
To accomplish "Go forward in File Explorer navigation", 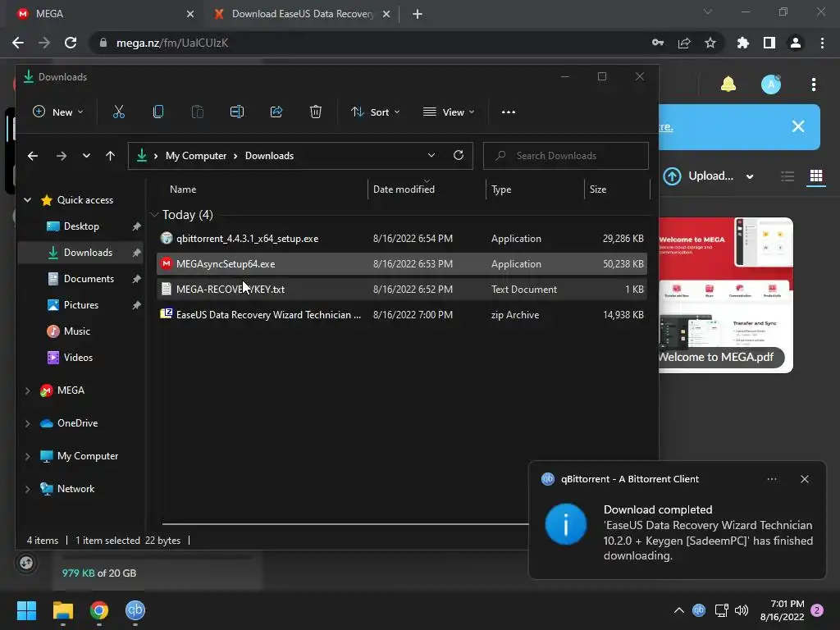I will click(62, 156).
